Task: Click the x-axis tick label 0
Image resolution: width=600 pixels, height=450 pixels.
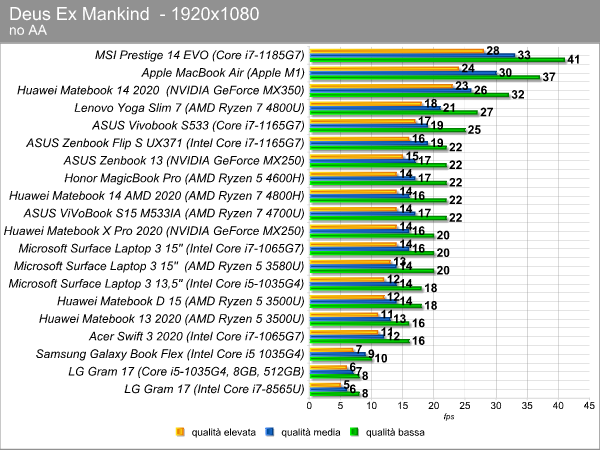Action: coord(309,406)
